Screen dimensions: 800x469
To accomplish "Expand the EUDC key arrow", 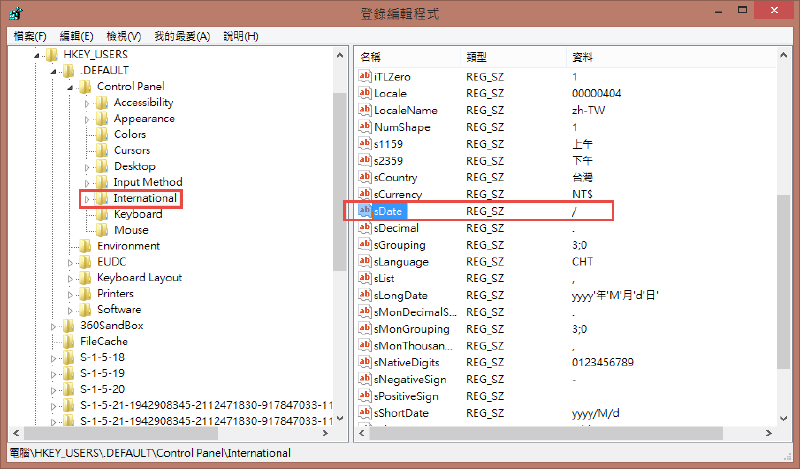I will click(71, 262).
